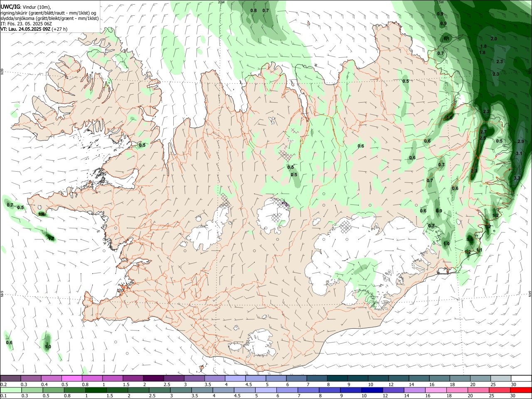Click the 15W longitude label
This screenshot has height=399, width=532.
tap(440, 2)
